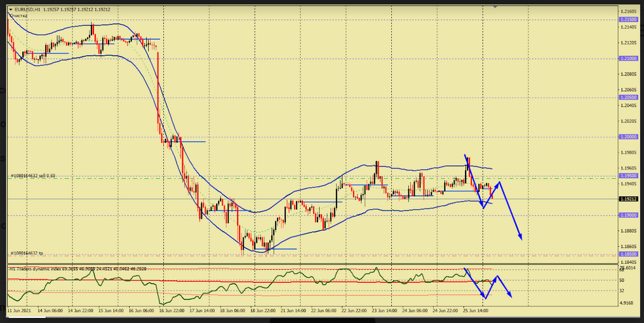Click the 1.21000 price level label

pos(627,58)
